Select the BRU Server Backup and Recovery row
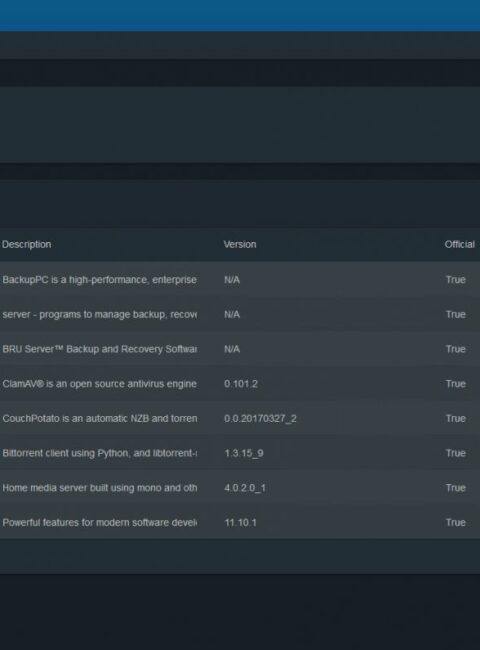This screenshot has height=650, width=480. (x=240, y=349)
